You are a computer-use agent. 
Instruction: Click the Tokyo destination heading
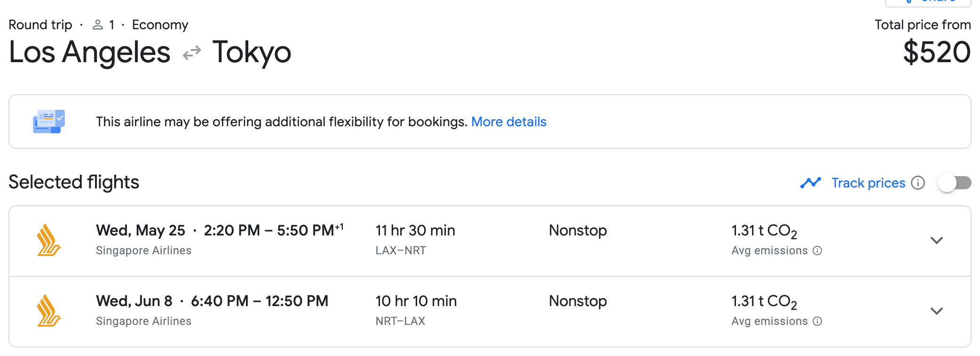(x=252, y=52)
